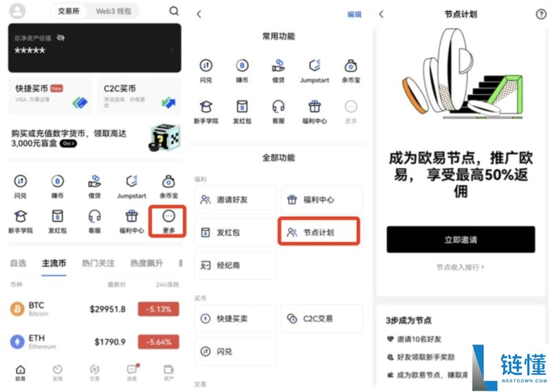This screenshot has height=392, width=550.
Task: Open the 经纪商 function card
Action: [x=235, y=265]
